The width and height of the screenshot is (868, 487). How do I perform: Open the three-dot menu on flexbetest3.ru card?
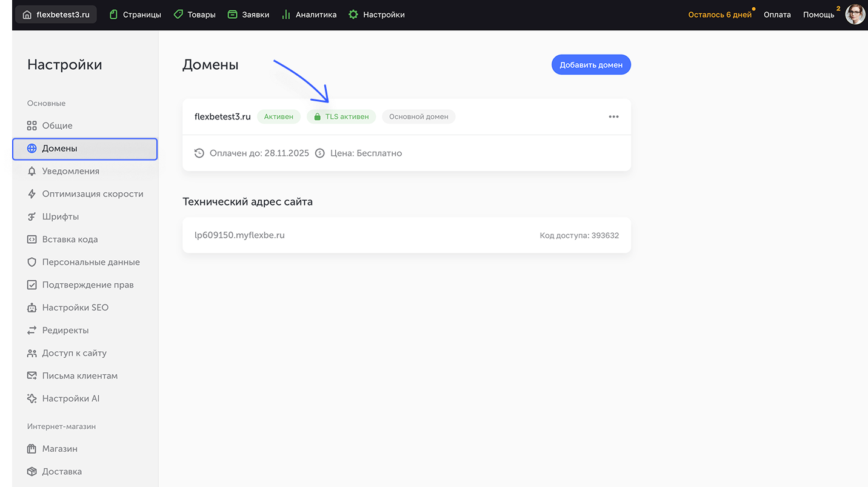coord(613,116)
